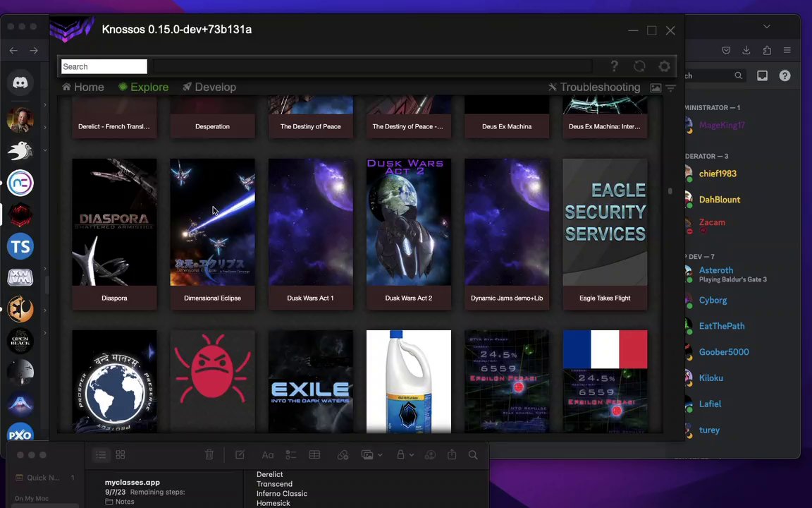The height and width of the screenshot is (508, 812).
Task: Select The Destiny of Peace title
Action: click(x=311, y=126)
